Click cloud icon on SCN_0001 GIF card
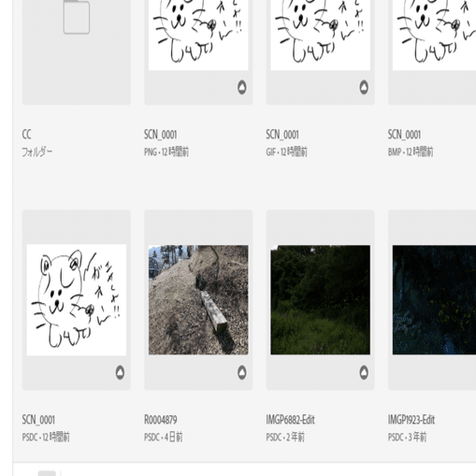476x476 pixels. point(364,87)
